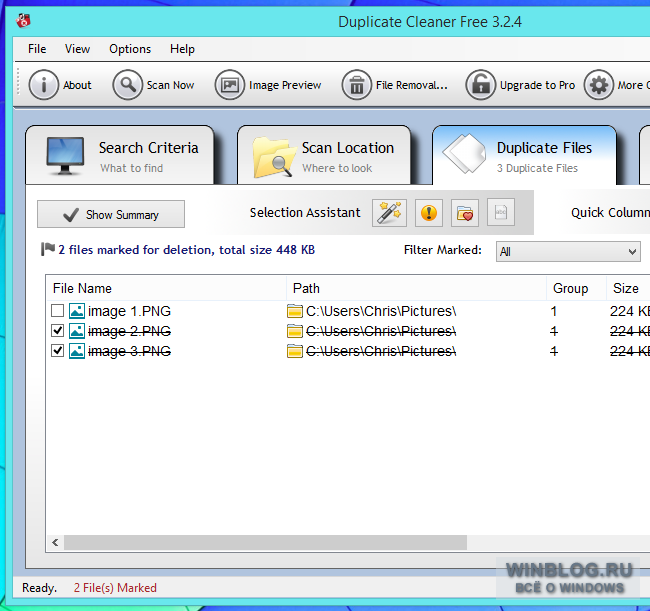This screenshot has height=611, width=650.
Task: Click the folder icon in image 3.PNG row
Action: 295,351
